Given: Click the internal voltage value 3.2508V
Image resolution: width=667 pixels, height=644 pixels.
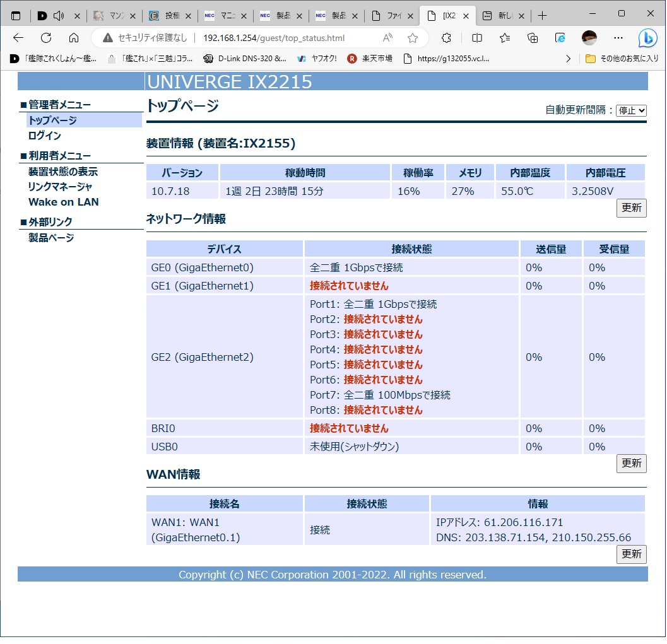Looking at the screenshot, I should [x=593, y=191].
